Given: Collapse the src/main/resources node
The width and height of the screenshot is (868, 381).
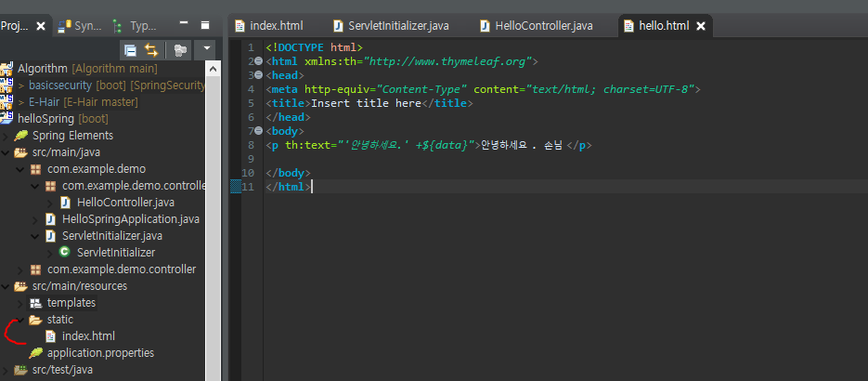Looking at the screenshot, I should point(5,286).
